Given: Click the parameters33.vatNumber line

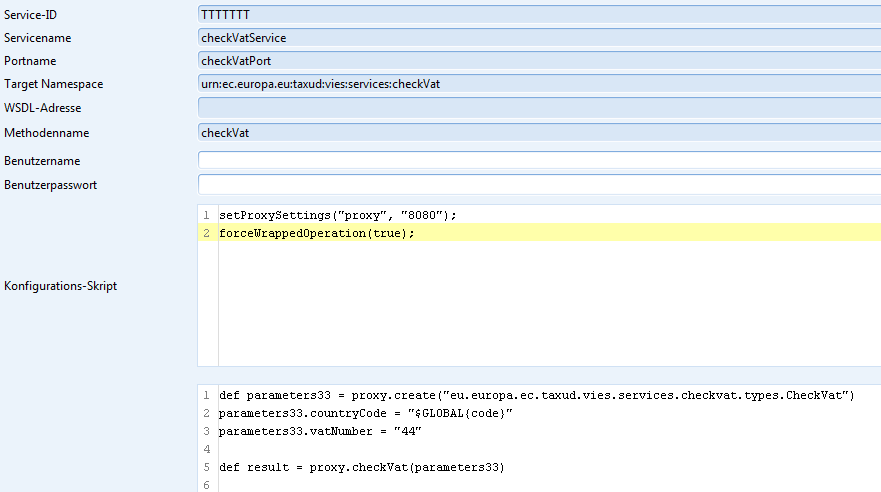Looking at the screenshot, I should tap(321, 431).
